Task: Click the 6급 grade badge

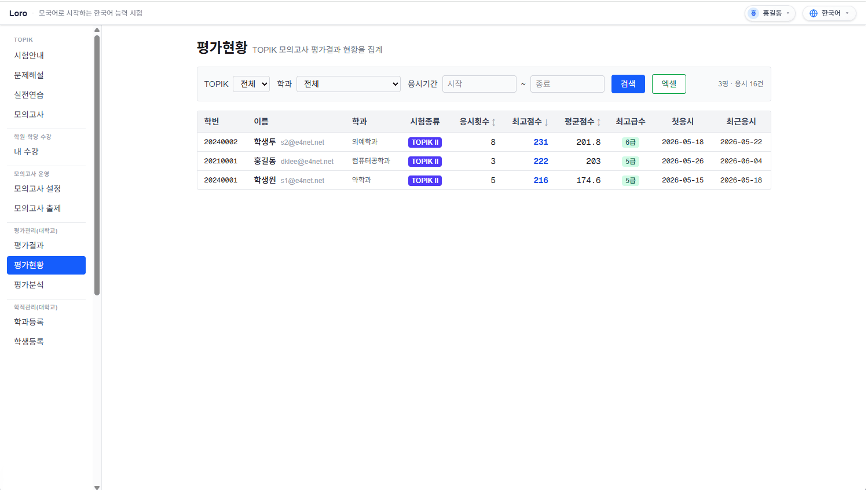Action: (631, 142)
